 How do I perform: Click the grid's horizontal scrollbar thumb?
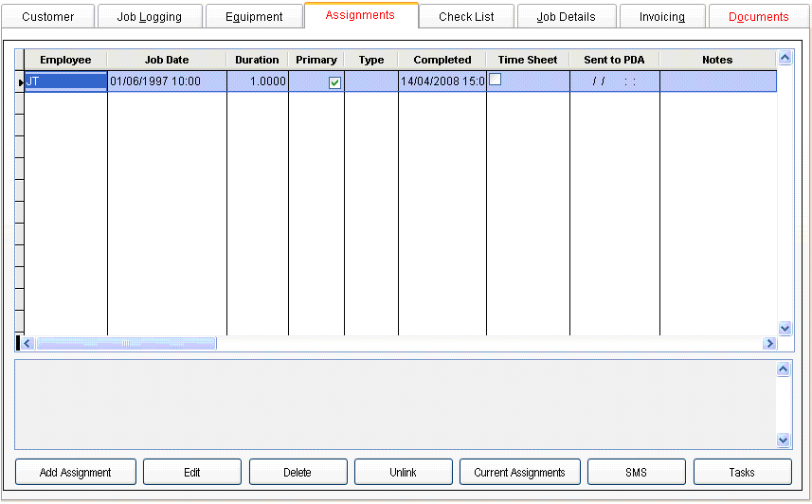pyautogui.click(x=125, y=343)
